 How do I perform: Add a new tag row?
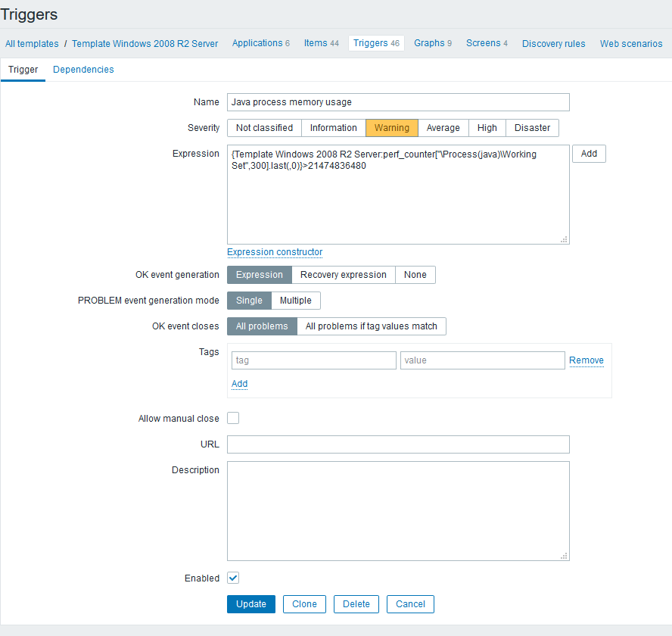pyautogui.click(x=240, y=384)
